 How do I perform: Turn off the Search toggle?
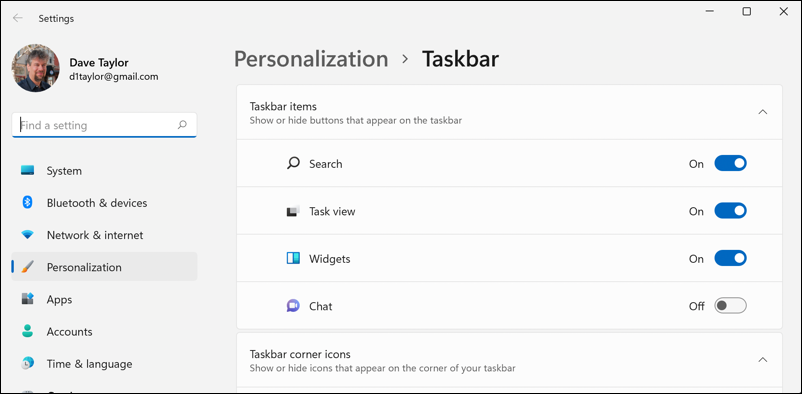730,163
